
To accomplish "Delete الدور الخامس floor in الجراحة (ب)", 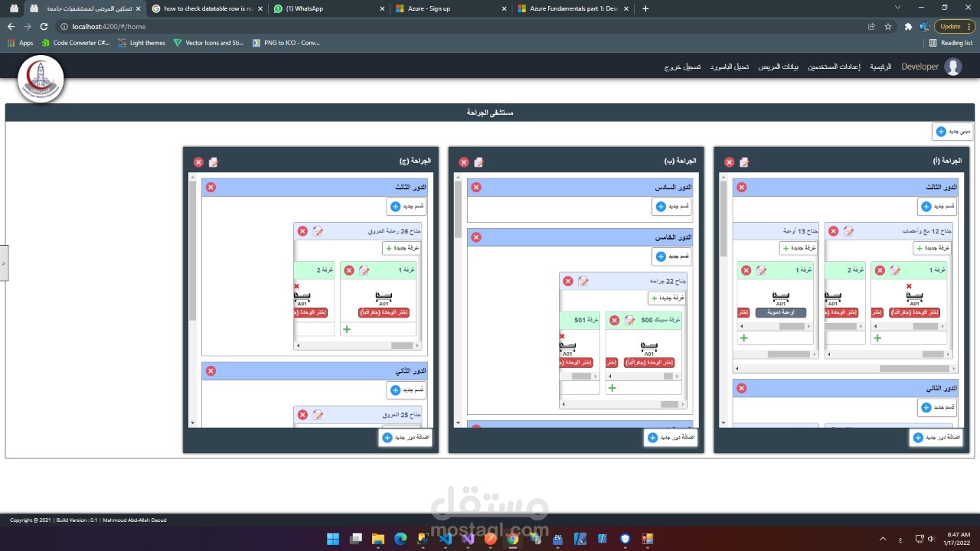I will pos(476,237).
